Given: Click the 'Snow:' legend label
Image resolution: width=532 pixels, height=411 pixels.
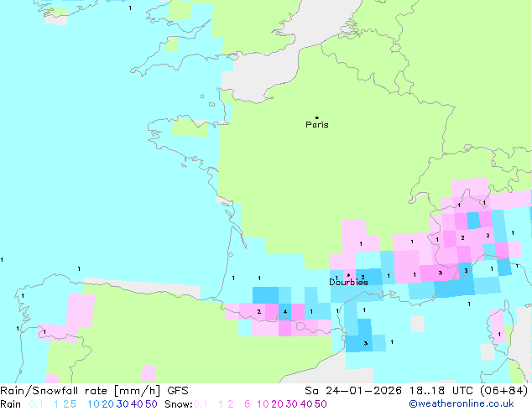Looking at the screenshot, I should [179, 404].
